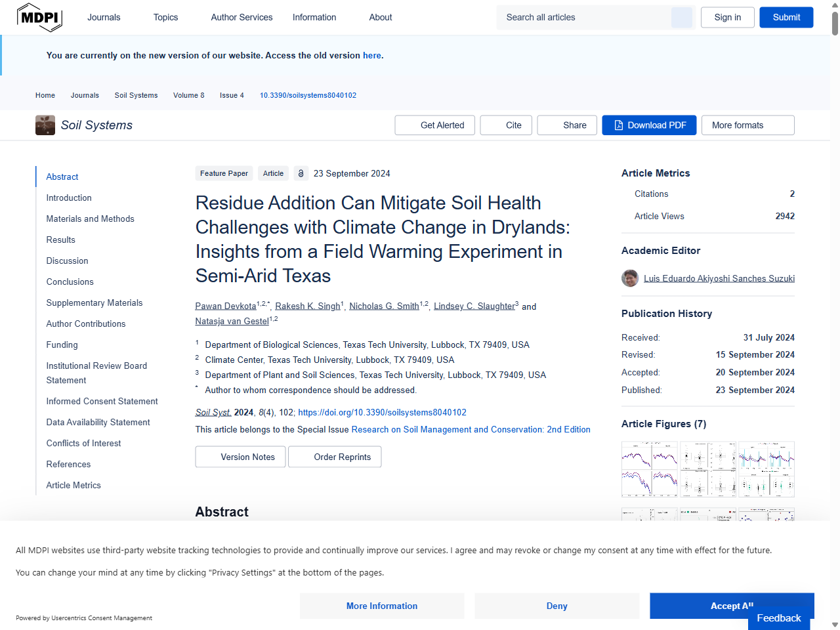Open author Pawan Devkota's profile link

[x=226, y=306]
